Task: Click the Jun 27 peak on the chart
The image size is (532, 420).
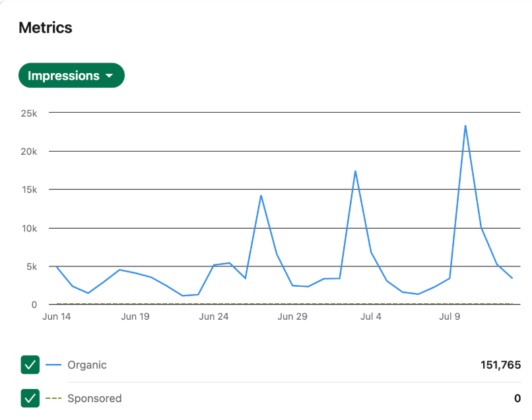Action: click(260, 195)
